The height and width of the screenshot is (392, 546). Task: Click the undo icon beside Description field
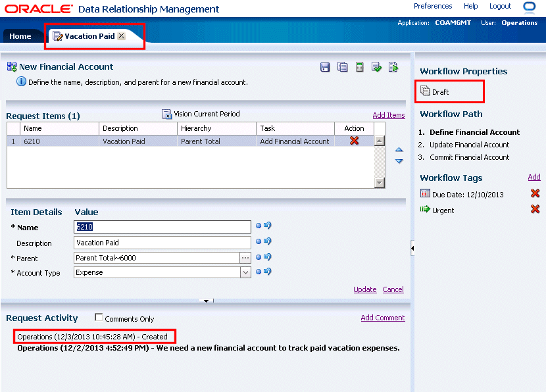click(x=268, y=241)
